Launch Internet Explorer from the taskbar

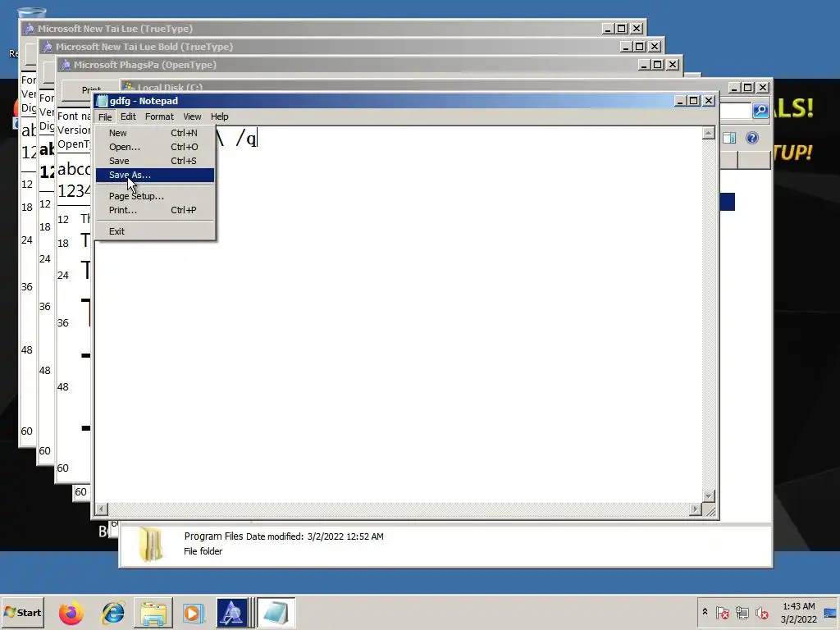(112, 613)
